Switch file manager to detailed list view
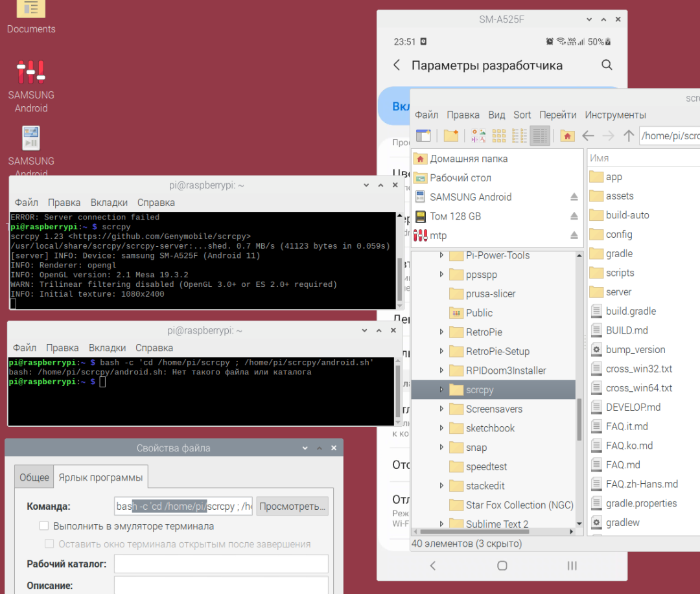This screenshot has width=700, height=594. coord(540,135)
